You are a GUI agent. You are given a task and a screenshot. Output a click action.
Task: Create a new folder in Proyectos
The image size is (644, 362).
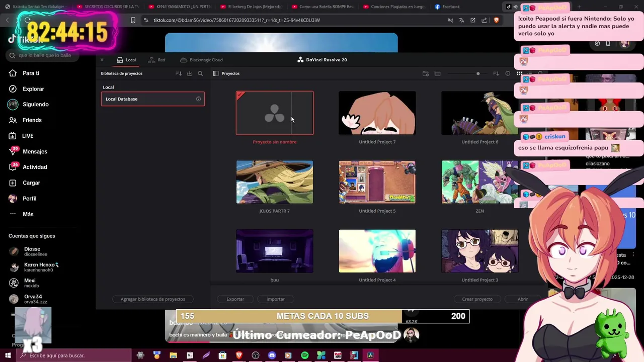[x=426, y=73]
